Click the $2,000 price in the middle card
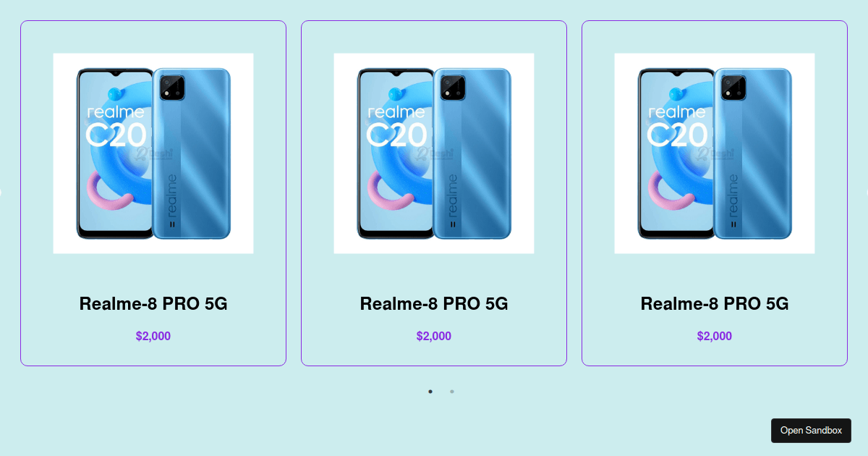The image size is (868, 456). click(x=434, y=336)
